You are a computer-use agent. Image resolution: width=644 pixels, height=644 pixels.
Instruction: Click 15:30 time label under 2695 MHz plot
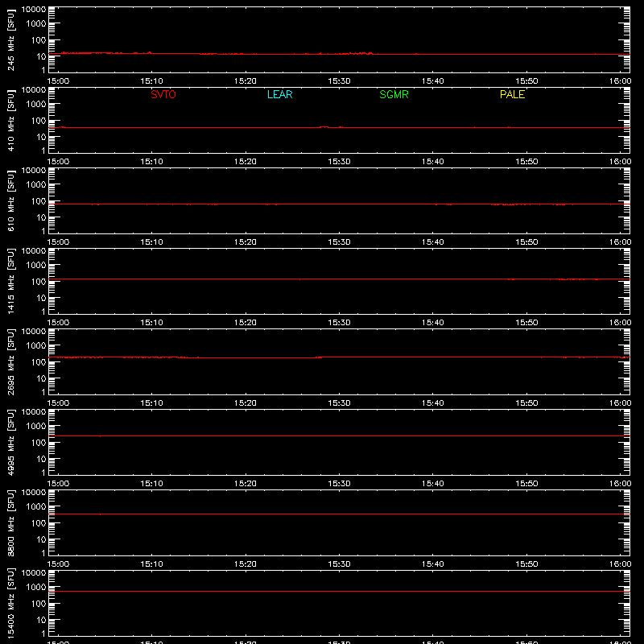pyautogui.click(x=339, y=403)
